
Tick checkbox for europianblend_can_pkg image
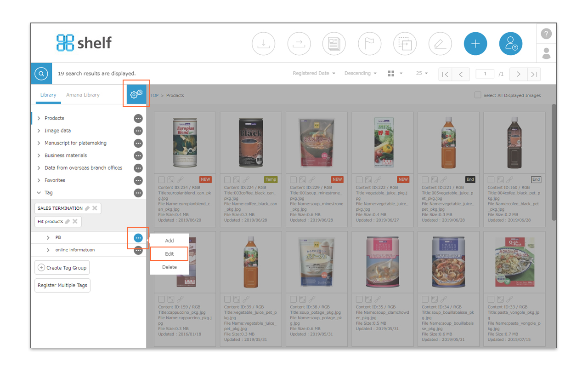click(x=162, y=180)
